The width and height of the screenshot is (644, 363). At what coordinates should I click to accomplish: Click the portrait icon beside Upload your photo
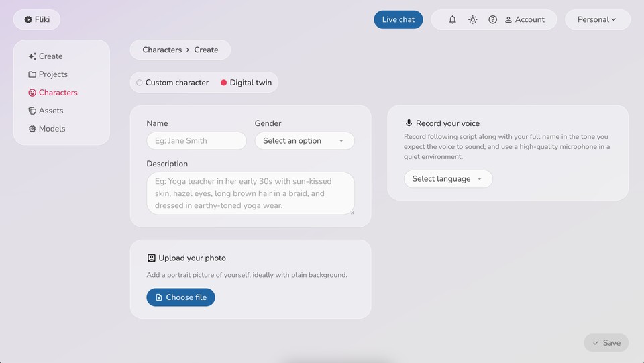[x=151, y=258]
